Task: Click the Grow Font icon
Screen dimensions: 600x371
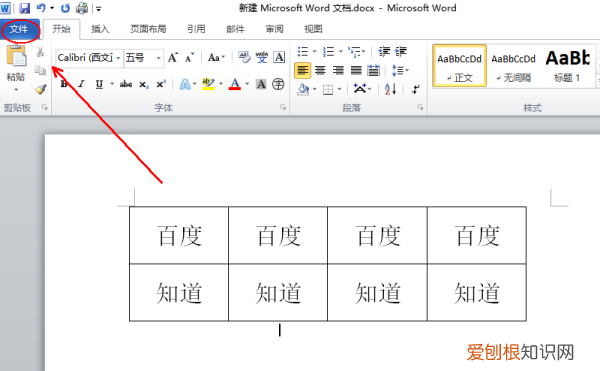Action: pos(173,58)
